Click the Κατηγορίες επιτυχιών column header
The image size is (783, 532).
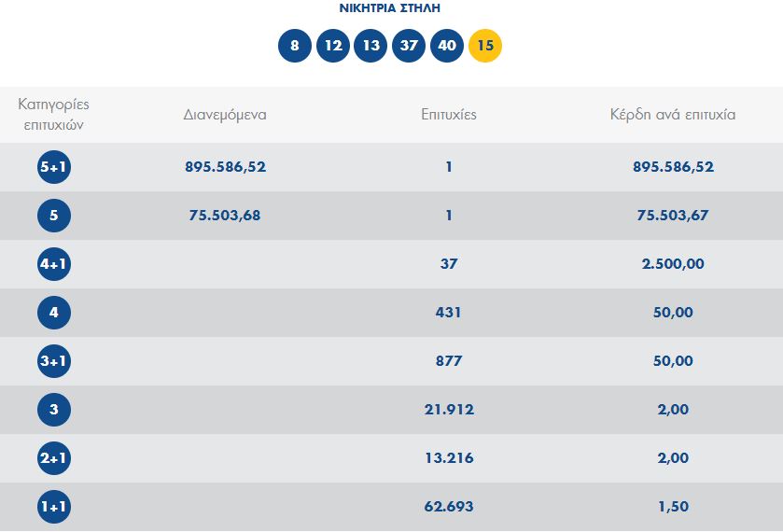tap(54, 114)
